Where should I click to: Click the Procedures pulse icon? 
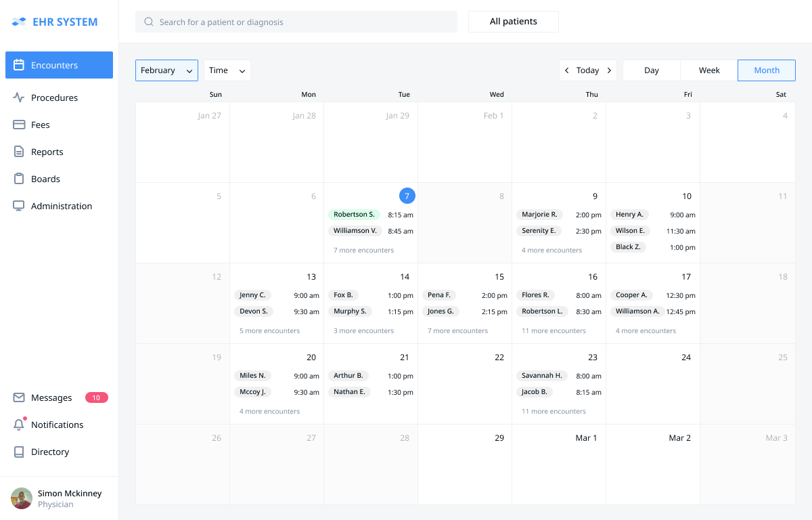19,97
